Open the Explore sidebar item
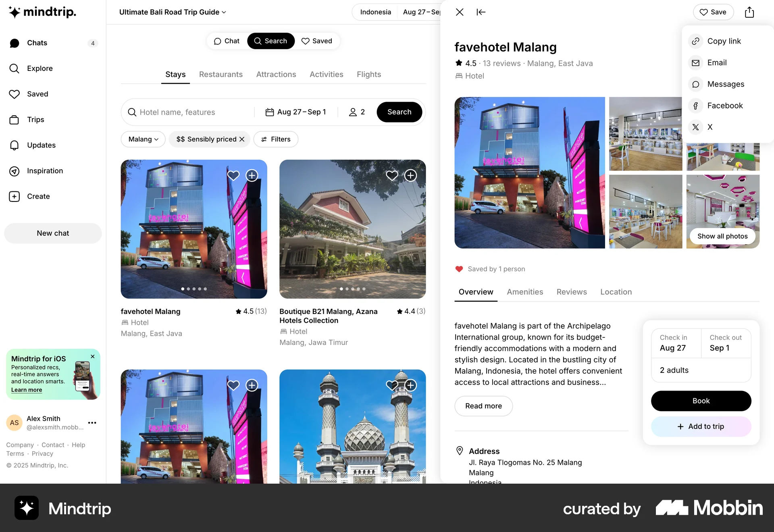Viewport: 774px width, 532px height. 40,69
